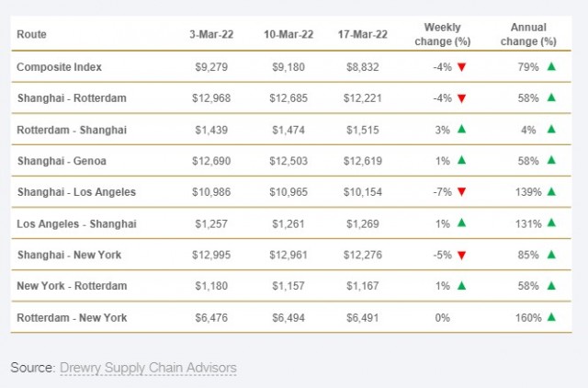Open the Drewry Supply Chain Advisors link
This screenshot has width=588, height=388.
(148, 368)
